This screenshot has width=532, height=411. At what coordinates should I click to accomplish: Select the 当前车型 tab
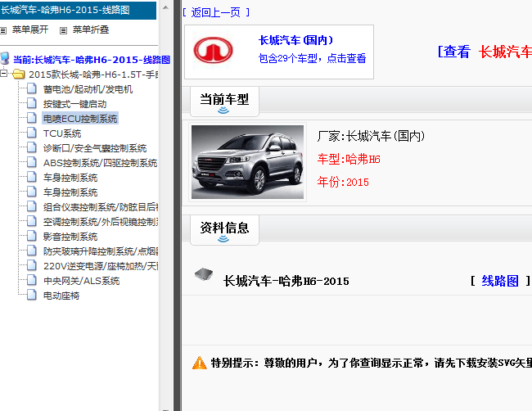[224, 102]
